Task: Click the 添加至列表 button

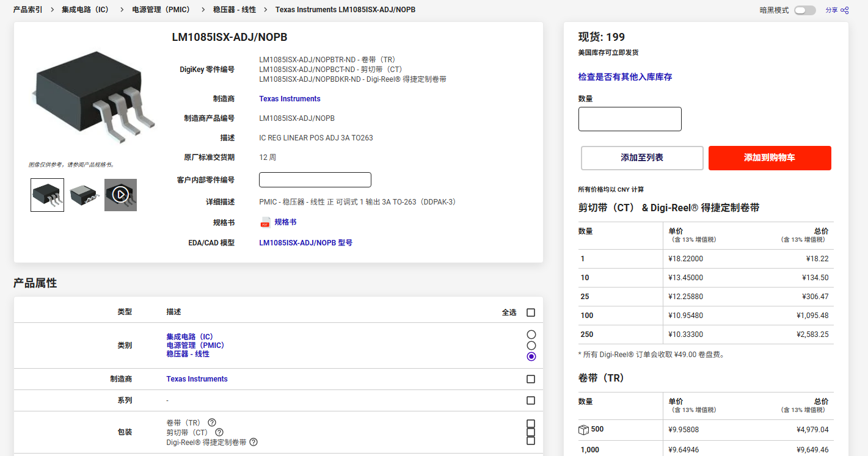Action: point(641,158)
